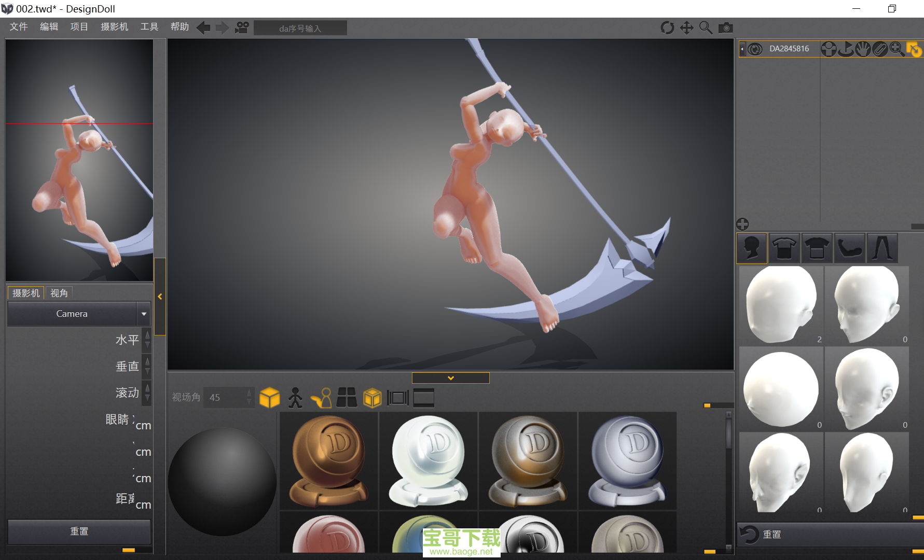Open the 编辑 menu
Screen dimensions: 924x560
click(49, 27)
